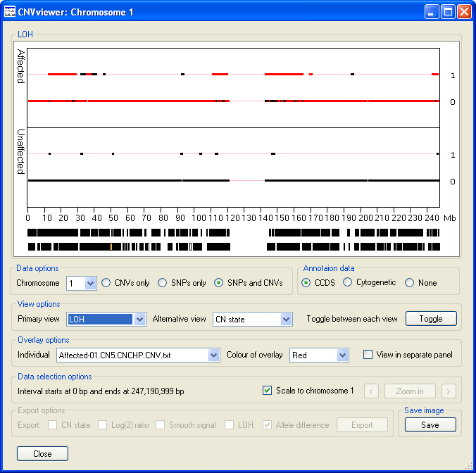
Task: Uncheck Scale to chromosome 1
Action: 267,391
